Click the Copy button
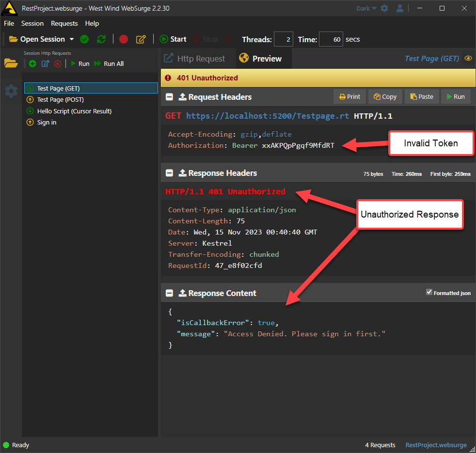 [385, 96]
